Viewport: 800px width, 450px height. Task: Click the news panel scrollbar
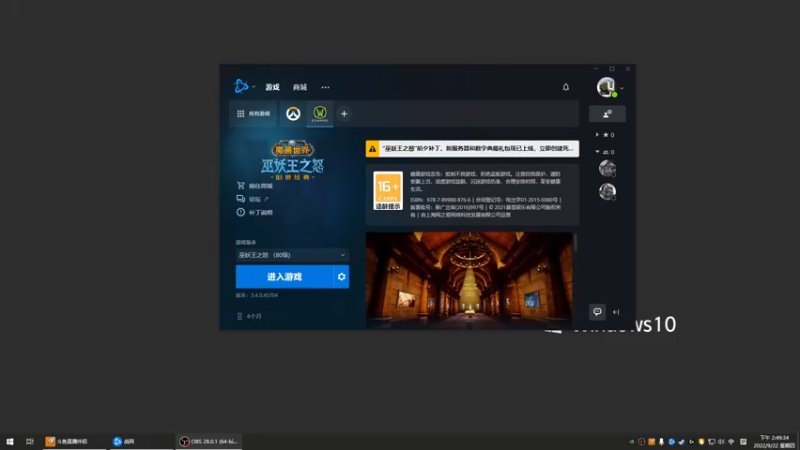[x=576, y=242]
